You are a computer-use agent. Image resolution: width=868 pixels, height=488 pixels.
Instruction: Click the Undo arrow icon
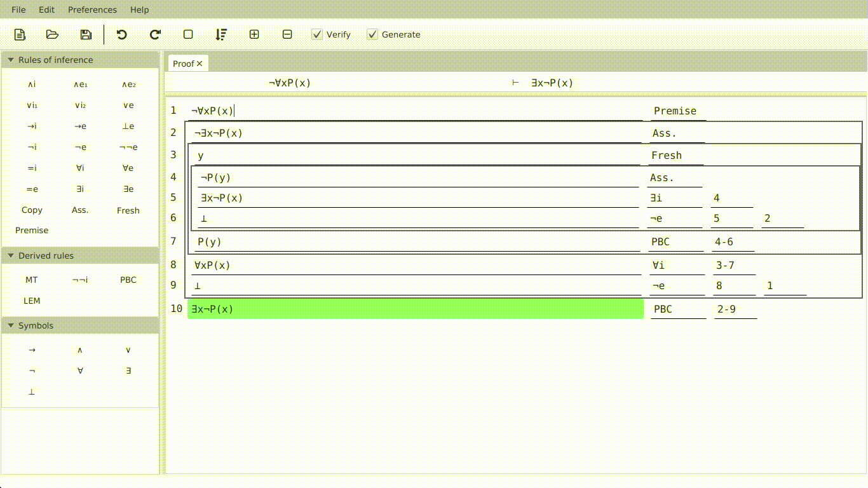pyautogui.click(x=122, y=34)
